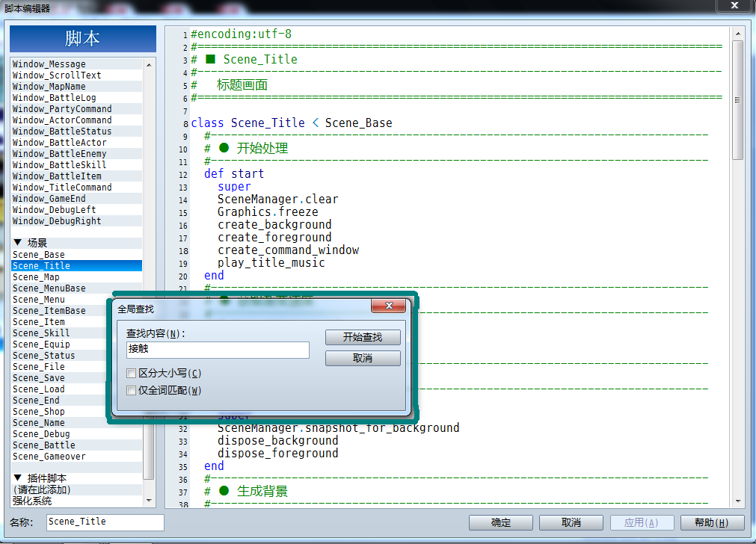Select the Window_ScrollText script
Viewport: 756px width, 544px height.
point(77,75)
